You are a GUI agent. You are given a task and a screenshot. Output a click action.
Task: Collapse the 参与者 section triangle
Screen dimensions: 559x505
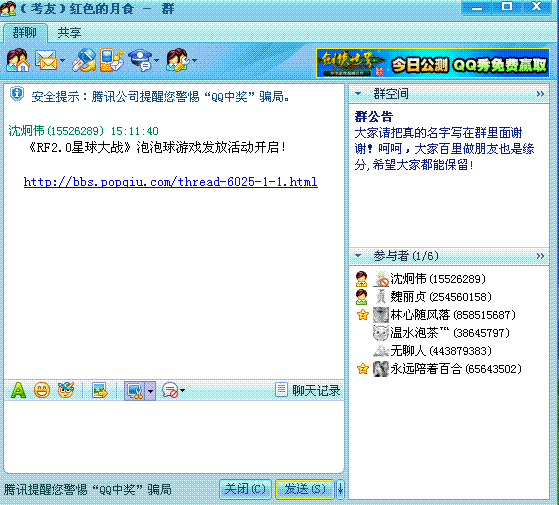click(358, 256)
